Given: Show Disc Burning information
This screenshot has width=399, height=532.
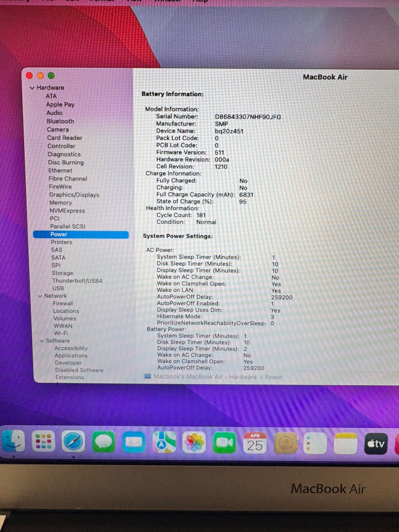Looking at the screenshot, I should pyautogui.click(x=66, y=163).
